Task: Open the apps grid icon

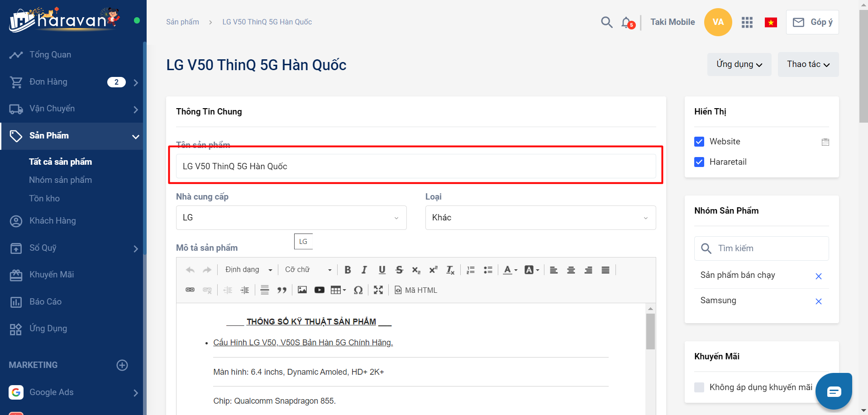Action: (747, 22)
